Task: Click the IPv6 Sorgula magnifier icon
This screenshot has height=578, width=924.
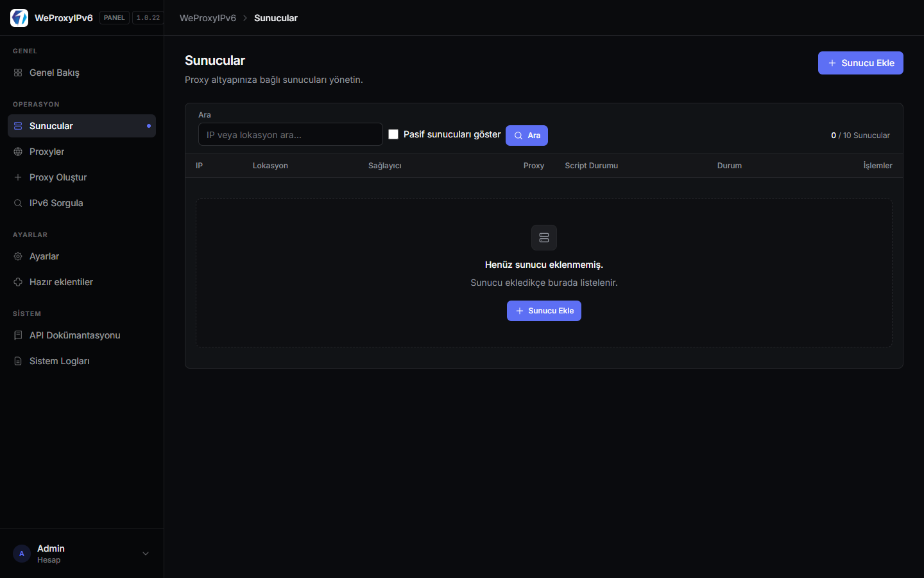Action: coord(18,203)
